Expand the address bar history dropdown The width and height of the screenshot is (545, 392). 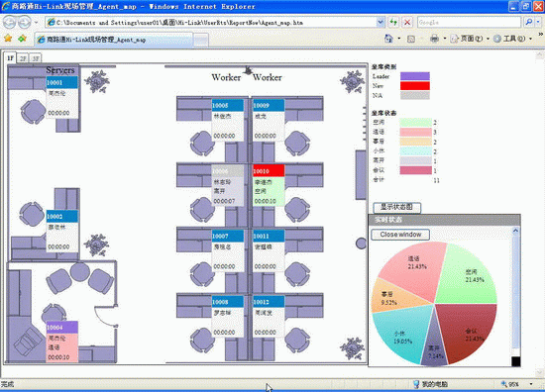[x=381, y=23]
